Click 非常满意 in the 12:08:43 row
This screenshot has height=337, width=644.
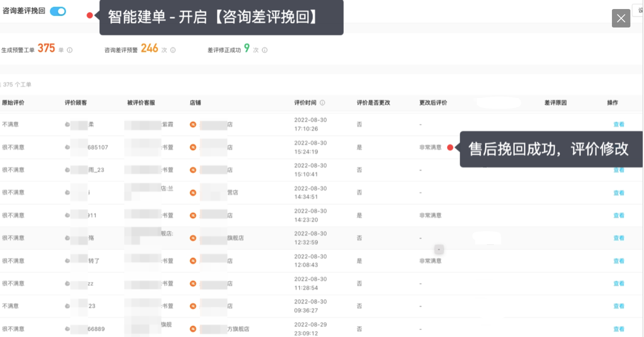430,261
